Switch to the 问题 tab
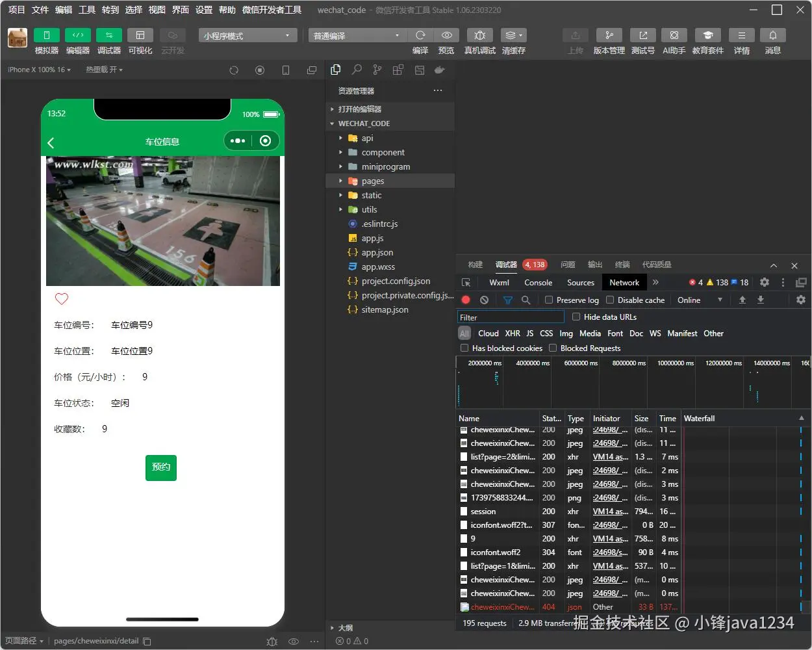 point(568,265)
